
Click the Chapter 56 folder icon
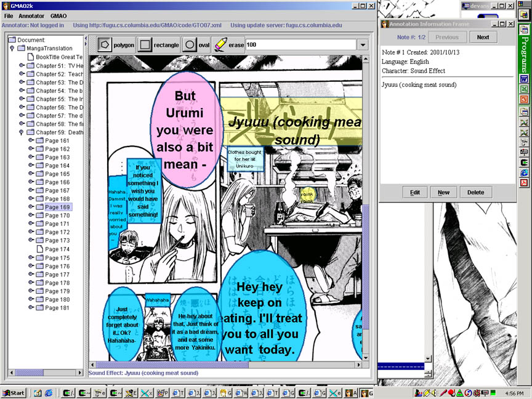[31, 107]
